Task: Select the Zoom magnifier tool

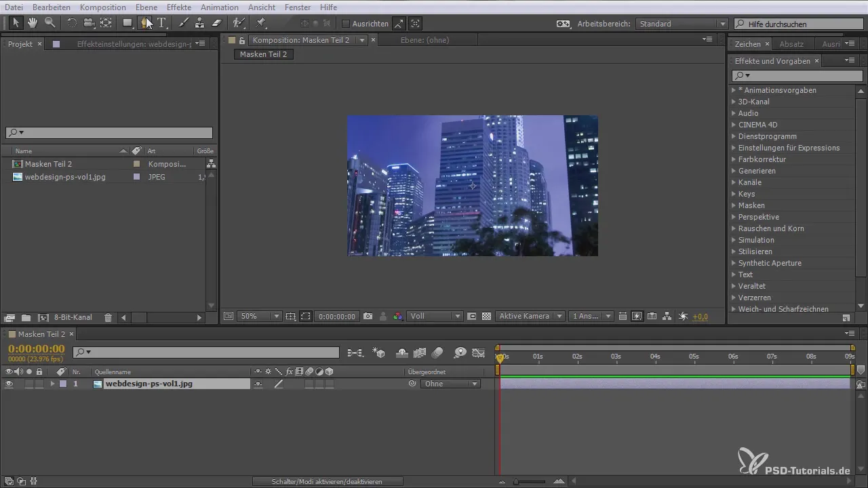Action: coord(50,23)
